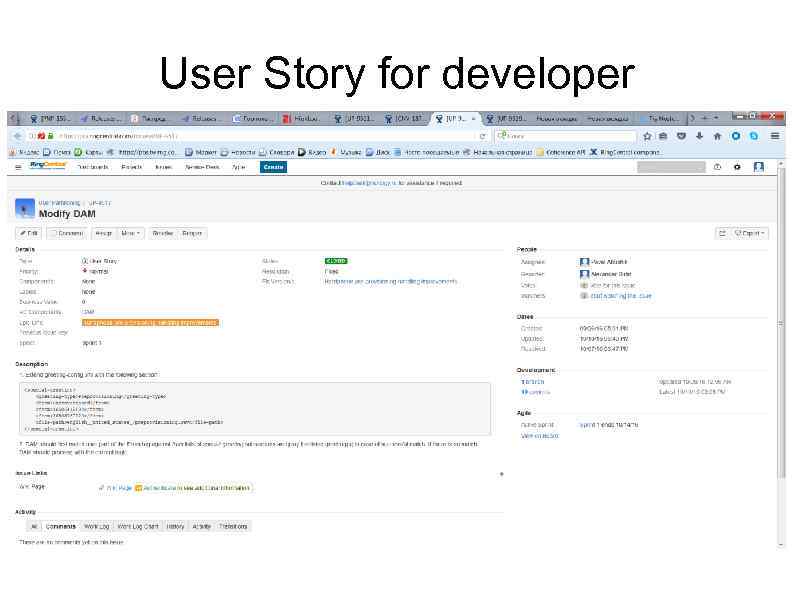Open the Projects menu in Jira header
The image size is (794, 595).
point(132,167)
